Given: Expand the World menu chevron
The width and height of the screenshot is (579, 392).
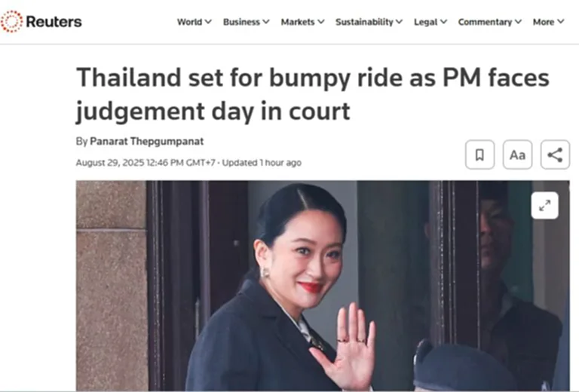Looking at the screenshot, I should click(208, 22).
